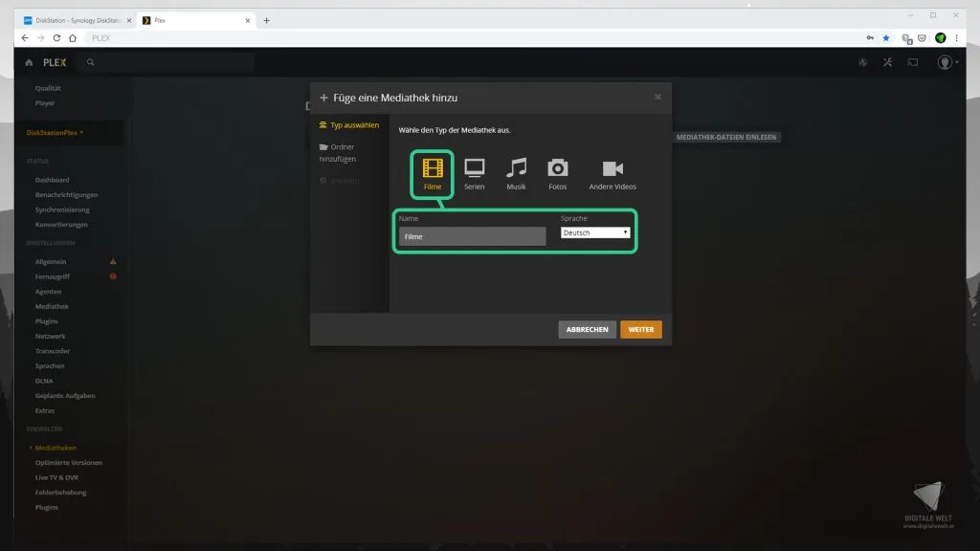Screen dimensions: 980x551
Task: Click the ABBRECHEN button
Action: tap(587, 329)
